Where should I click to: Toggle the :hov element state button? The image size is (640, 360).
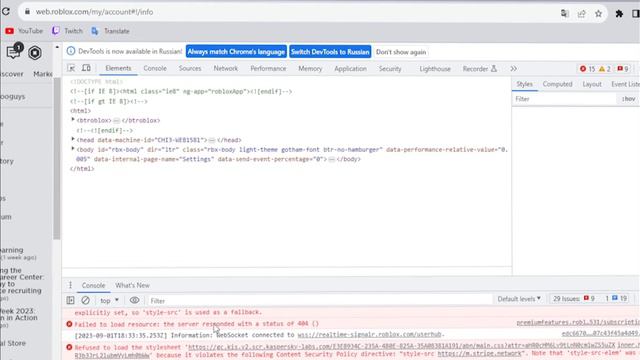[x=629, y=99]
